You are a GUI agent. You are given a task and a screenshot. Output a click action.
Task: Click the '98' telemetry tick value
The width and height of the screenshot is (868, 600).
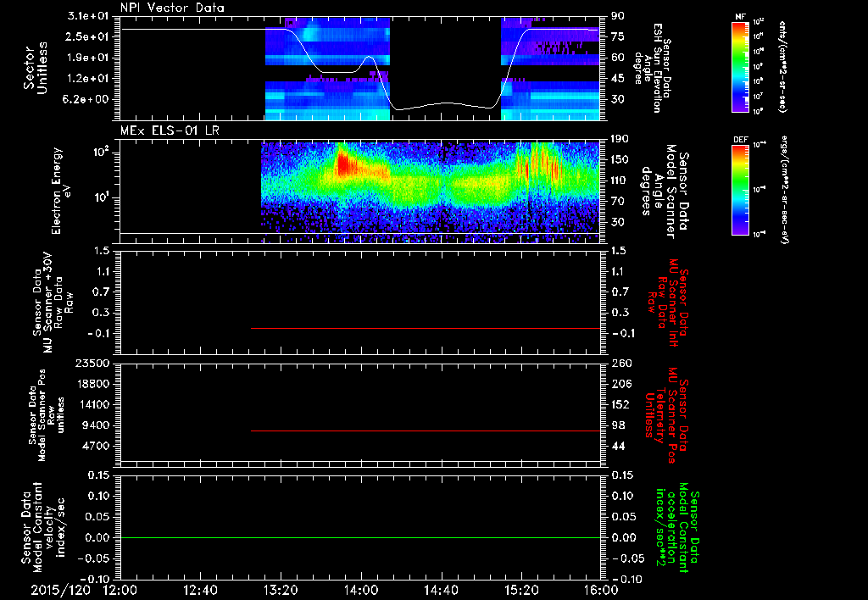coord(618,425)
